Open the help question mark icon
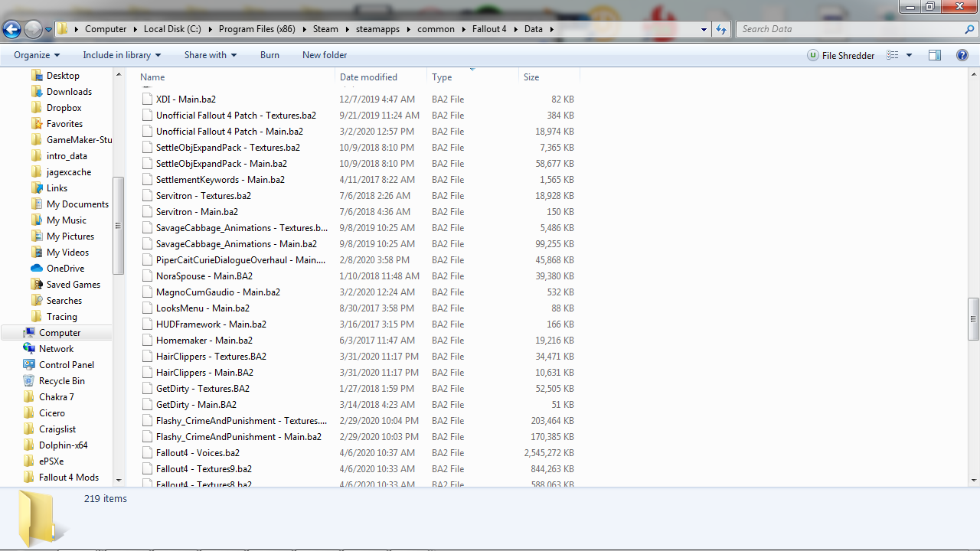 click(x=962, y=55)
